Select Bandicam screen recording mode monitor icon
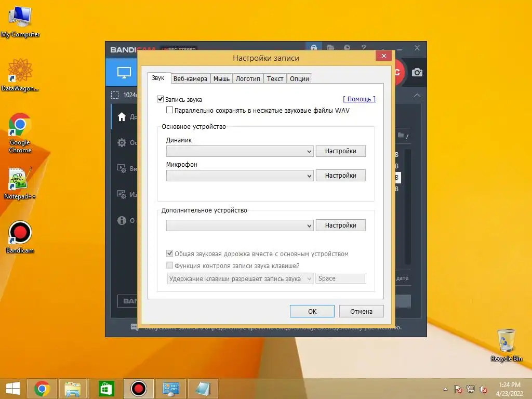 124,72
